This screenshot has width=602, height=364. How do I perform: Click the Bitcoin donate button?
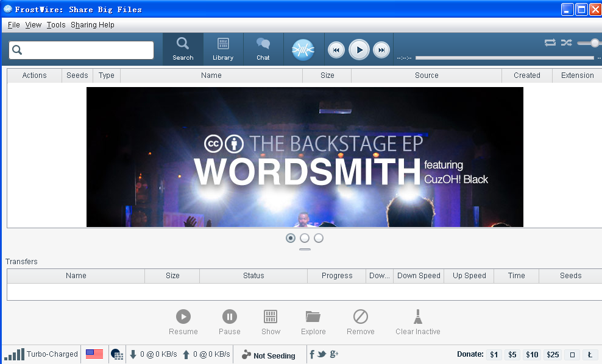tap(572, 355)
